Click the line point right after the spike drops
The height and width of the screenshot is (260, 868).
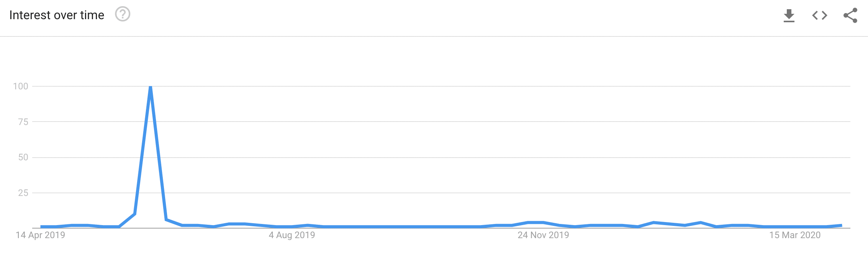[166, 220]
